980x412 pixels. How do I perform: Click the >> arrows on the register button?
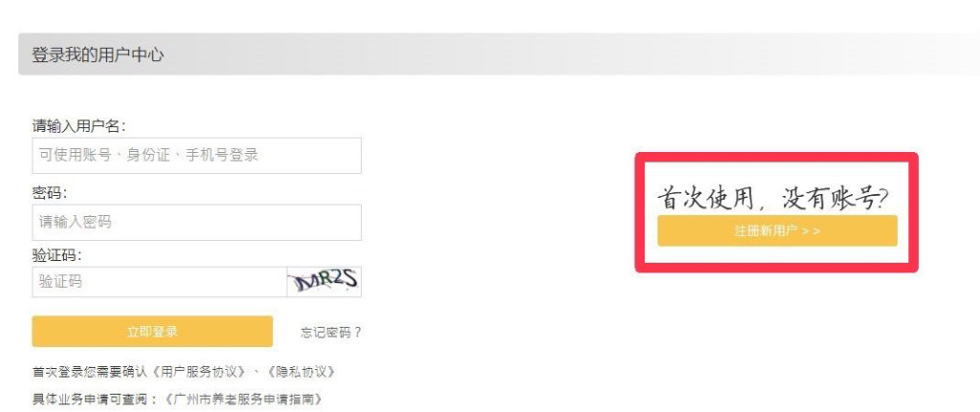pyautogui.click(x=811, y=231)
